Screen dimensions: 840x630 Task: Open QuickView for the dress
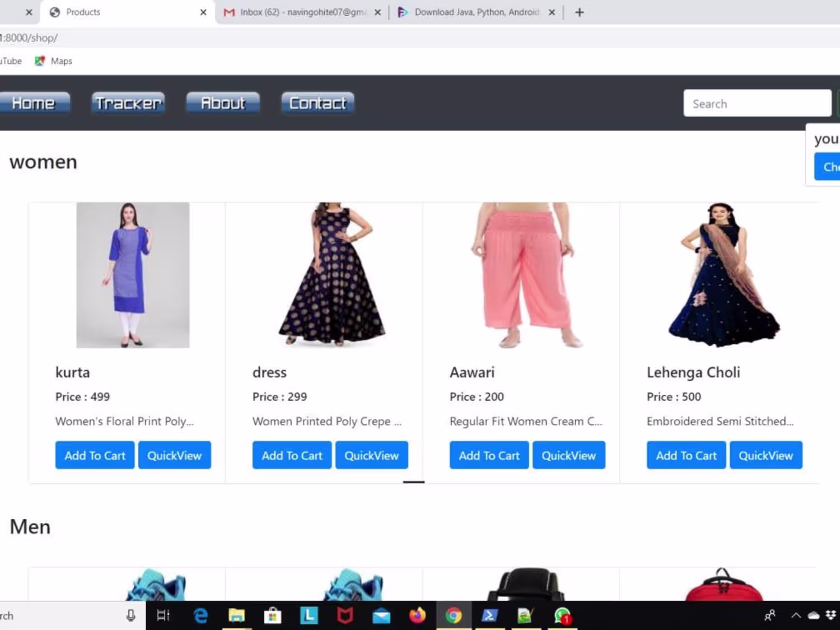pyautogui.click(x=372, y=455)
